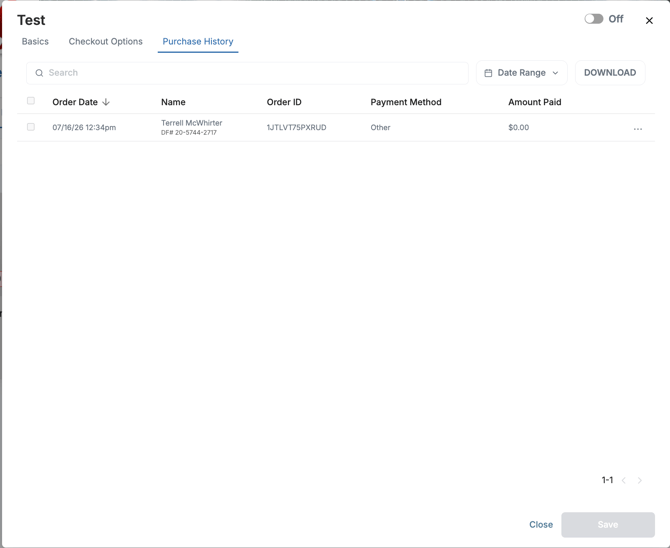Click order date 07/16/26 12:34pm
The width and height of the screenshot is (670, 548).
84,127
